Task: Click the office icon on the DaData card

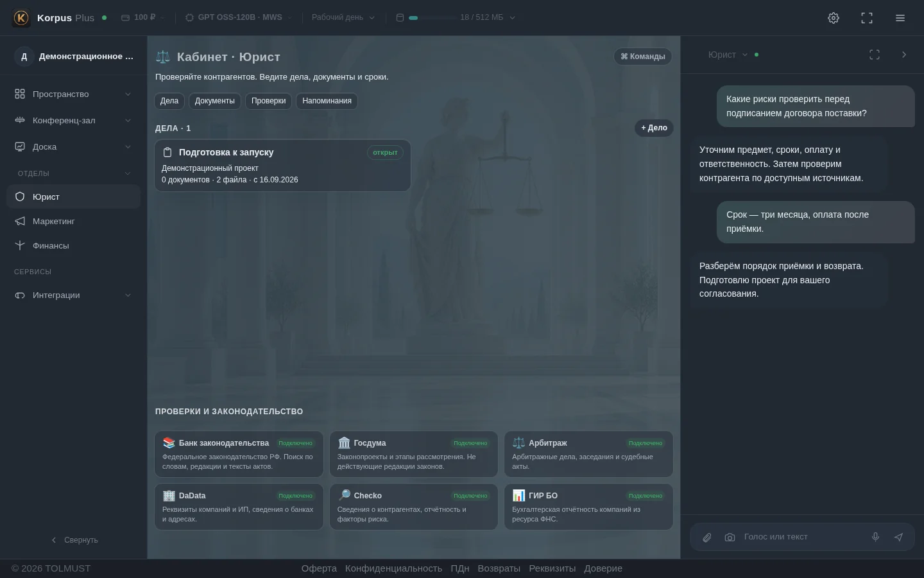Action: 169,495
